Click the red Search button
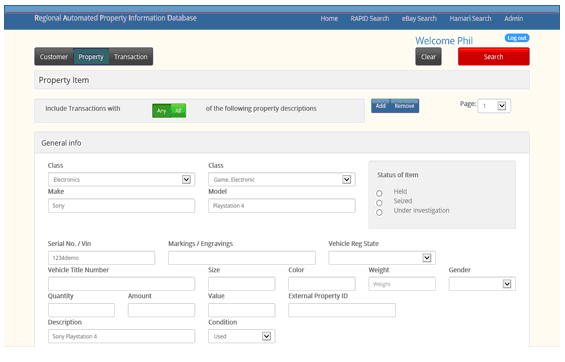Screen dimensions: 565x362 click(x=493, y=57)
